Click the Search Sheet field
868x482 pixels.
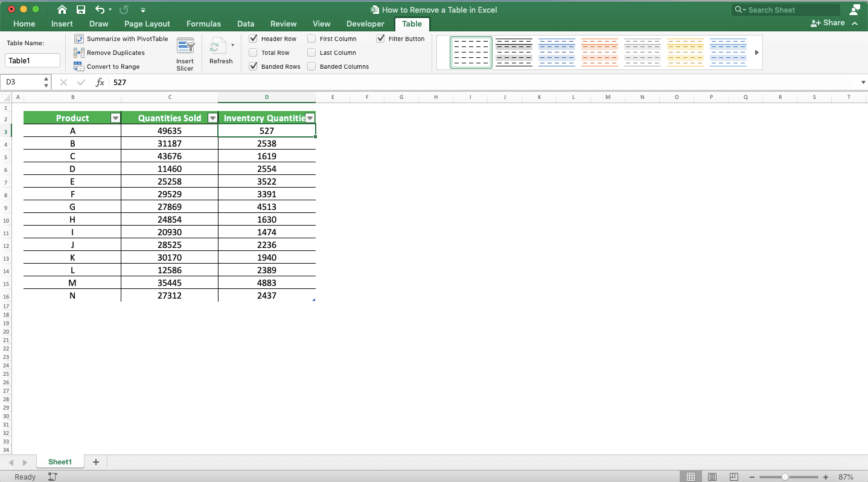(785, 9)
